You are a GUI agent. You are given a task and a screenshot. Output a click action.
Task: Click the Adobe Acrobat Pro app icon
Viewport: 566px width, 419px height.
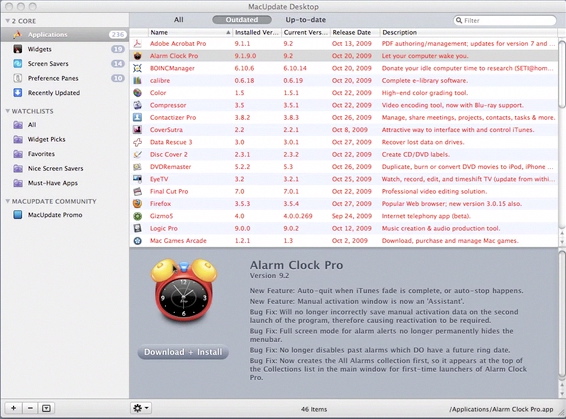click(138, 44)
